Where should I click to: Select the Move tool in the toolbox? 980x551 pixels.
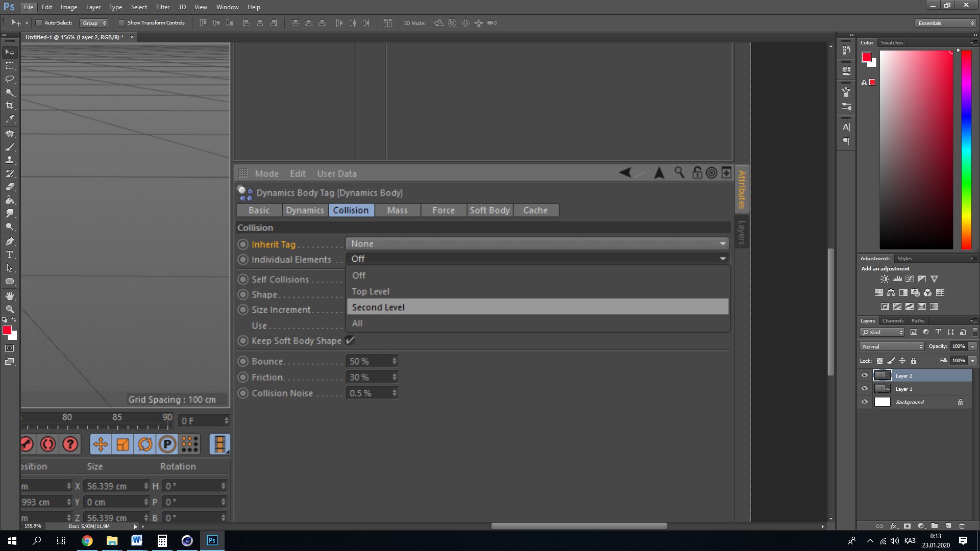click(10, 53)
